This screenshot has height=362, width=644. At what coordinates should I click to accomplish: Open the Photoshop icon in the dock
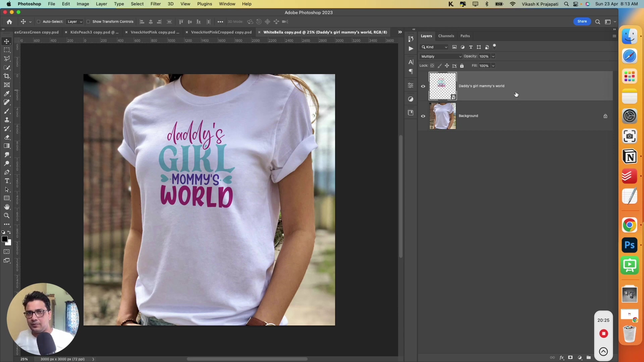630,245
